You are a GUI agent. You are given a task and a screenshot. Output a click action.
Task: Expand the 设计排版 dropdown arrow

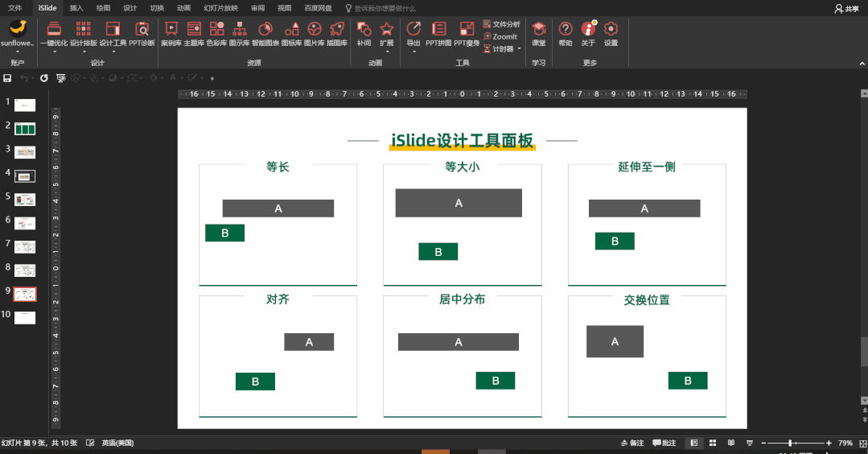coord(84,52)
